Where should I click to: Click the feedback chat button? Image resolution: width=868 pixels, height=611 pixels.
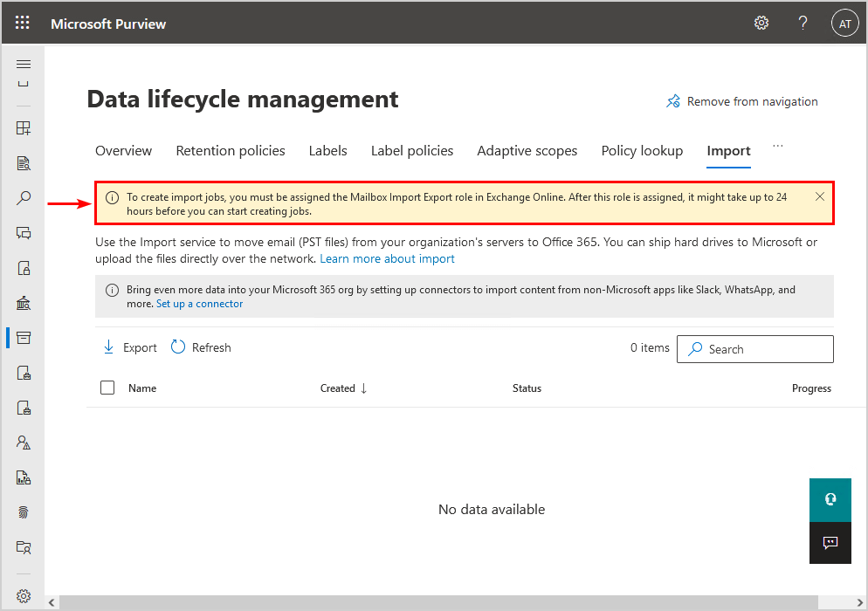point(830,542)
